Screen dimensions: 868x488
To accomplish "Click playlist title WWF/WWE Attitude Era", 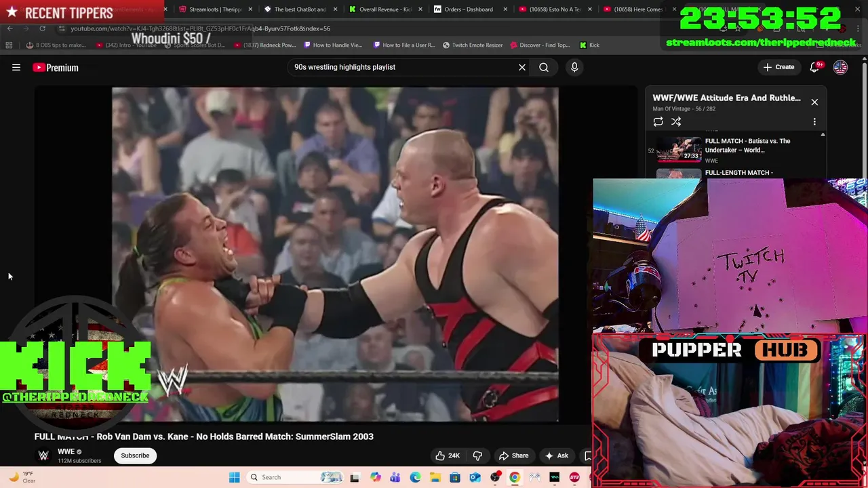I will coord(726,98).
